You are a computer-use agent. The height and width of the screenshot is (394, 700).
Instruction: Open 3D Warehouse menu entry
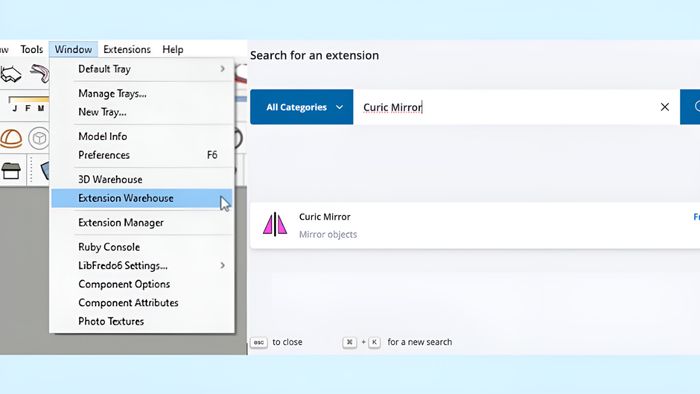click(x=142, y=179)
